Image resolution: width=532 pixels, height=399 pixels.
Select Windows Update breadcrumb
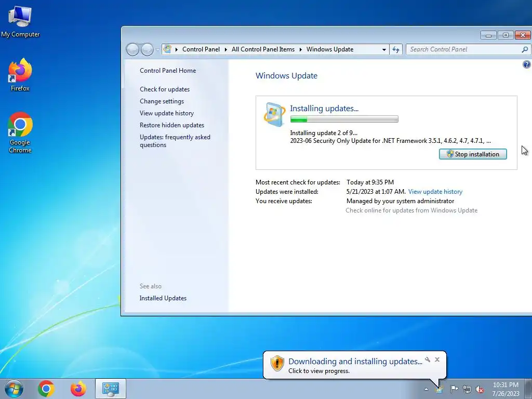point(330,49)
